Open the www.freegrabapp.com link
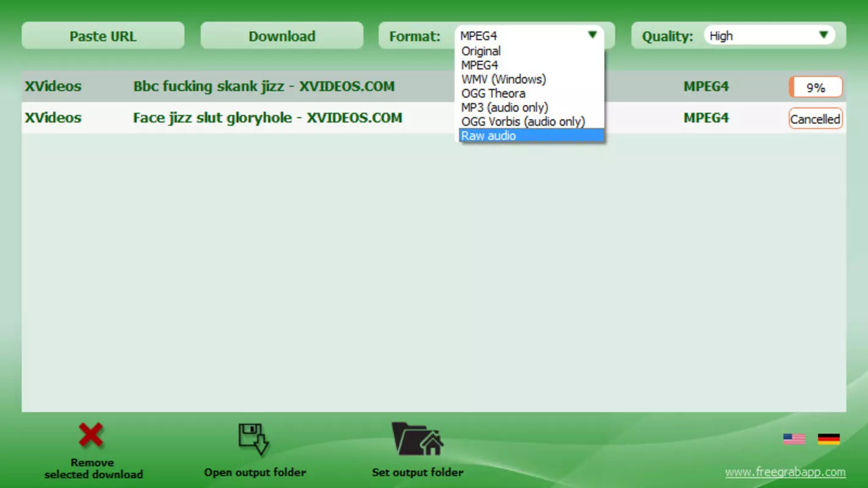 point(786,472)
